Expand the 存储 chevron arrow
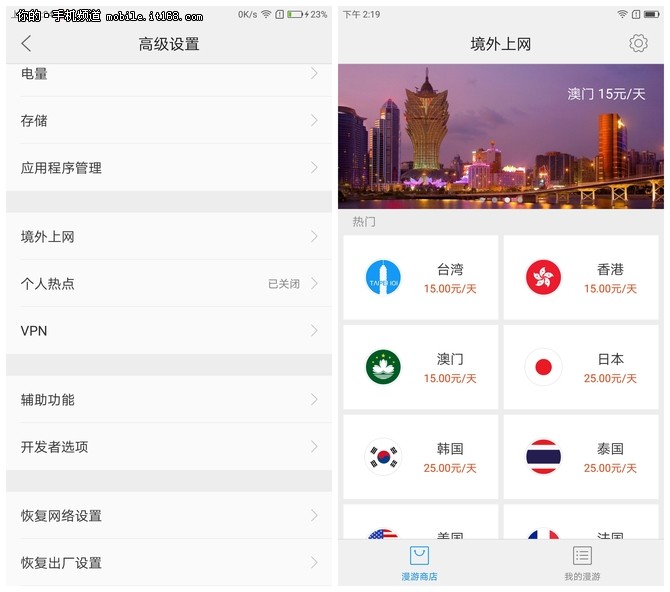Image resolution: width=670 pixels, height=592 pixels. click(314, 121)
